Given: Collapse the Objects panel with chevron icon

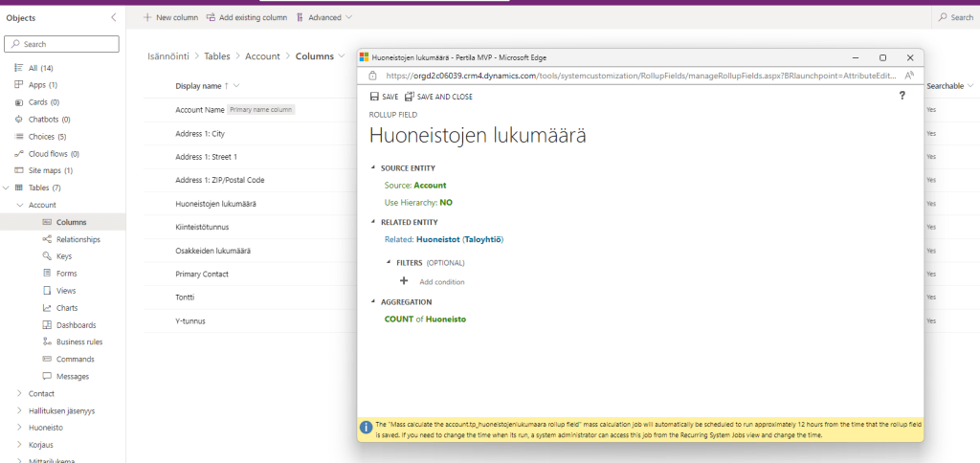Looking at the screenshot, I should pyautogui.click(x=114, y=17).
